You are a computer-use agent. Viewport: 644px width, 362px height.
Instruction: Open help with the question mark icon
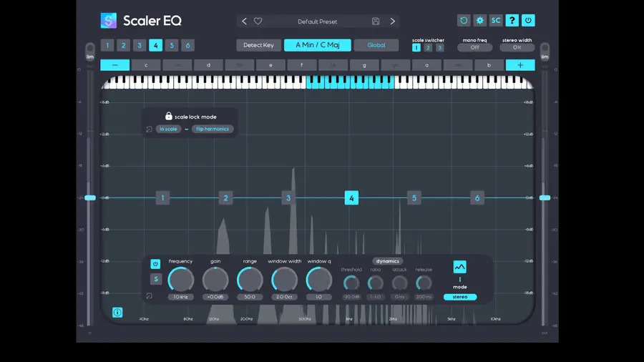512,21
